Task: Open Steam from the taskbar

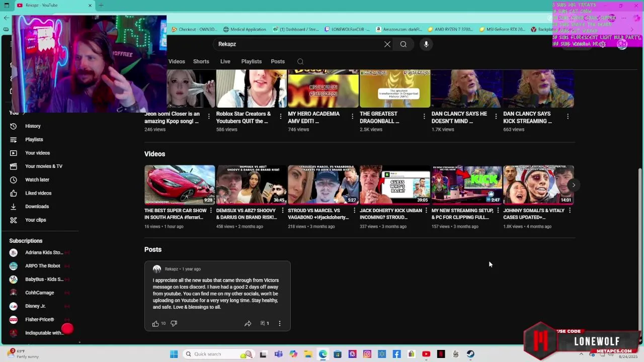Action: click(x=471, y=354)
